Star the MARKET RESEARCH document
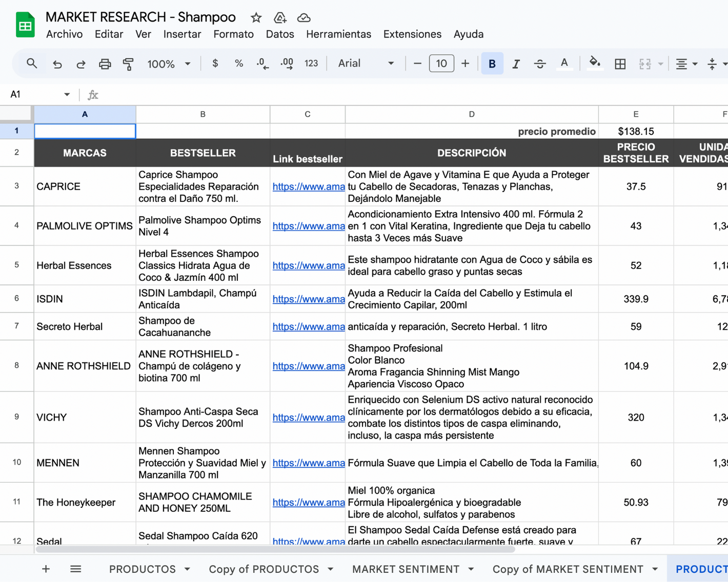The image size is (728, 582). (x=256, y=18)
